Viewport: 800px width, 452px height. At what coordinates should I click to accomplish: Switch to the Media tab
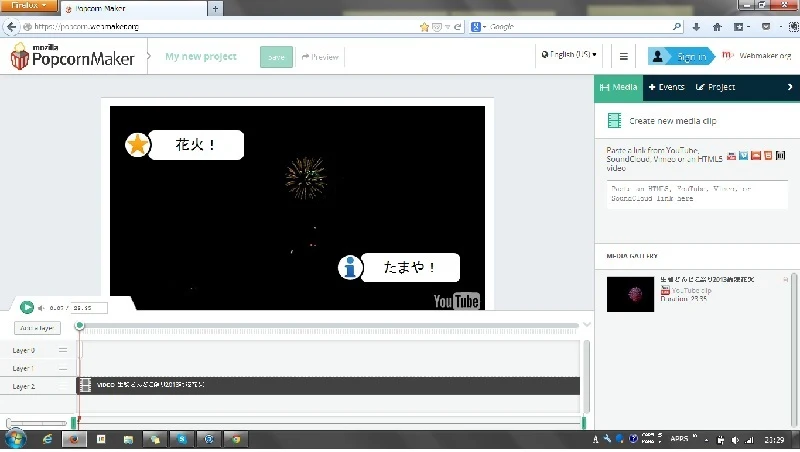[x=618, y=87]
